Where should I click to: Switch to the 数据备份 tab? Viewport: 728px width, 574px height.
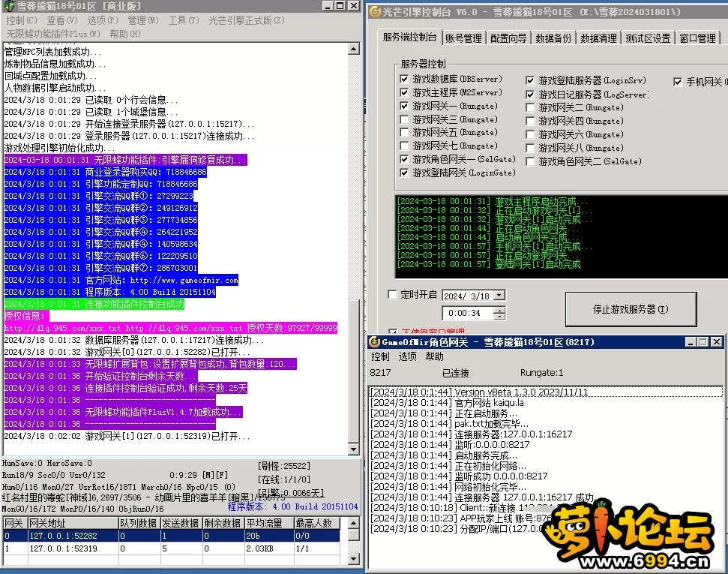click(553, 38)
